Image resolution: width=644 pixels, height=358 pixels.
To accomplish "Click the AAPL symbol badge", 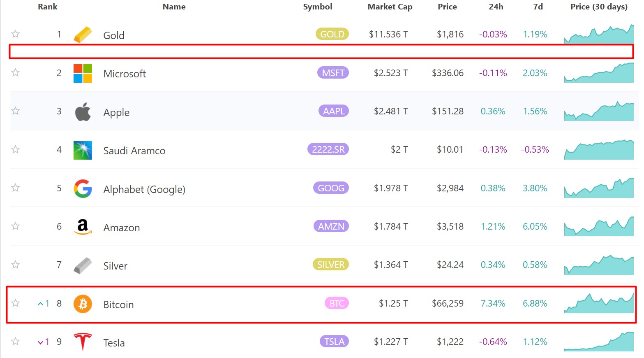I will pos(333,111).
